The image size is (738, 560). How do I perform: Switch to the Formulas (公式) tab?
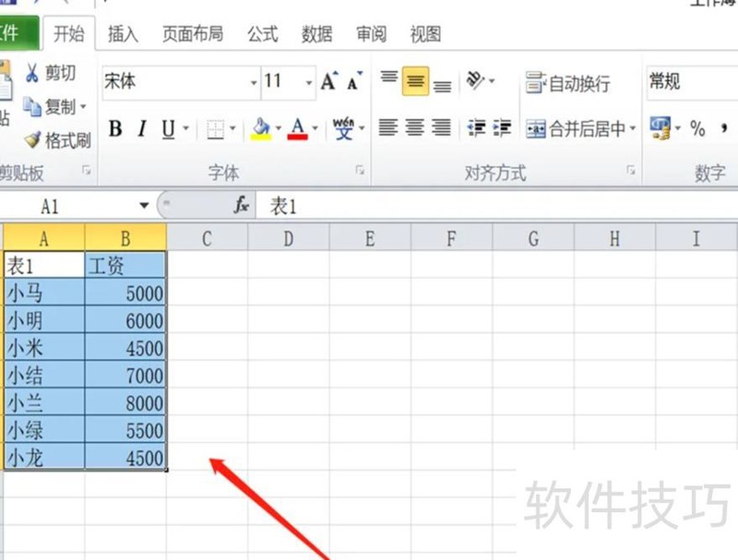pyautogui.click(x=263, y=34)
